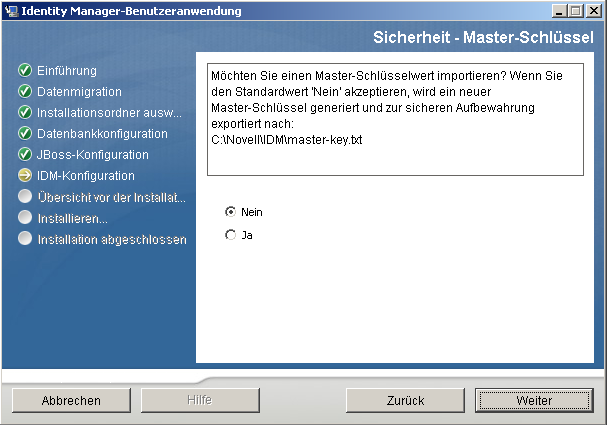Maximize the Identity Manager window
The image size is (607, 425).
point(576,10)
